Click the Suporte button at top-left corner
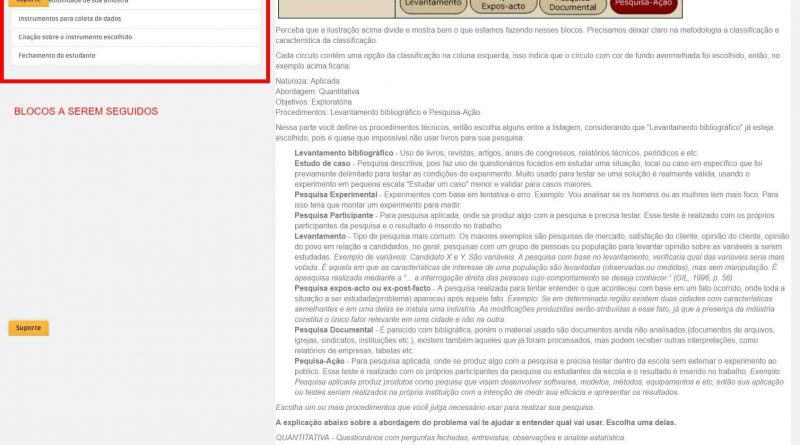 pyautogui.click(x=29, y=3)
